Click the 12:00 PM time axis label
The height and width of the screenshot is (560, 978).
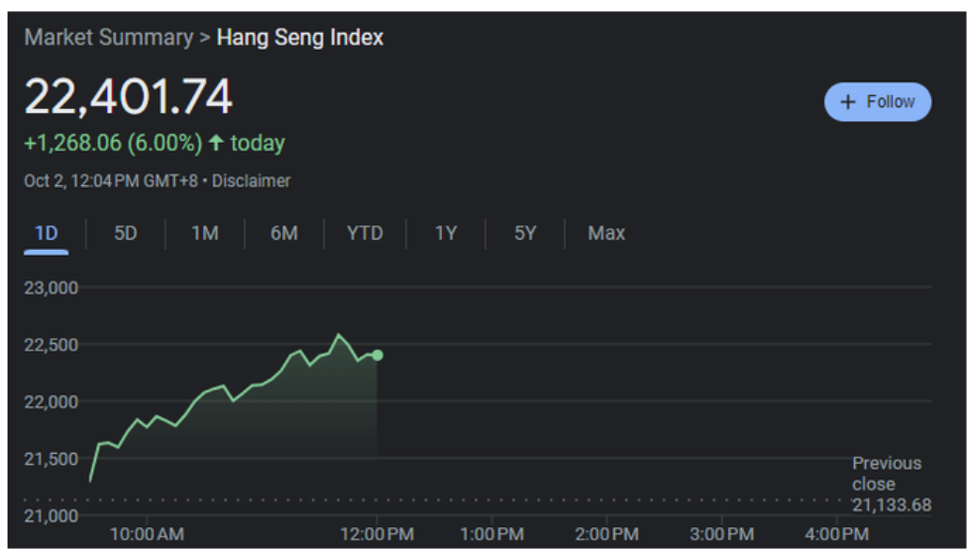(377, 535)
